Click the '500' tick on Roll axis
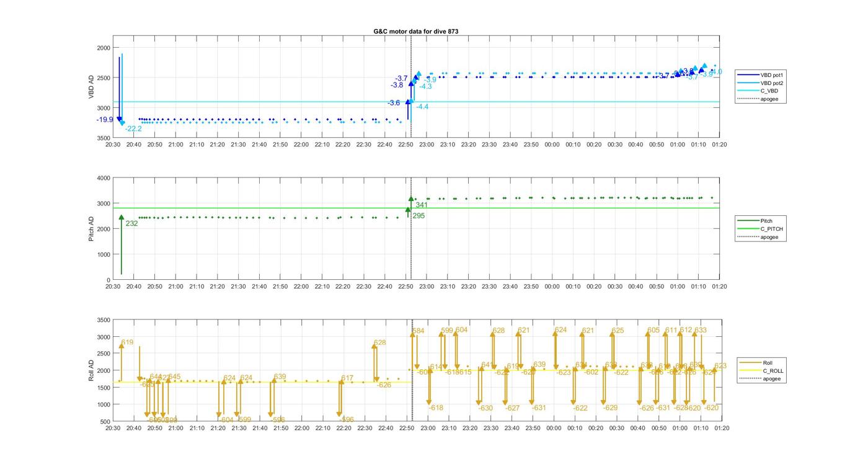This screenshot has width=868, height=474. click(x=105, y=421)
